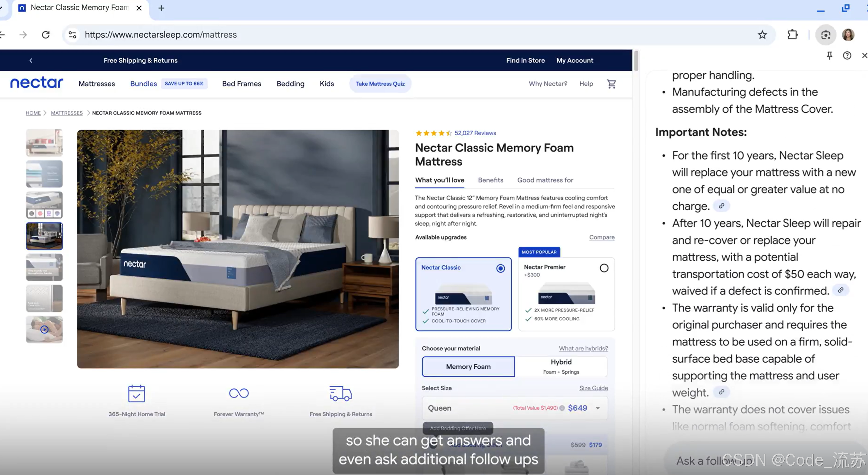
Task: Open the browser extensions puzzle icon
Action: (792, 35)
